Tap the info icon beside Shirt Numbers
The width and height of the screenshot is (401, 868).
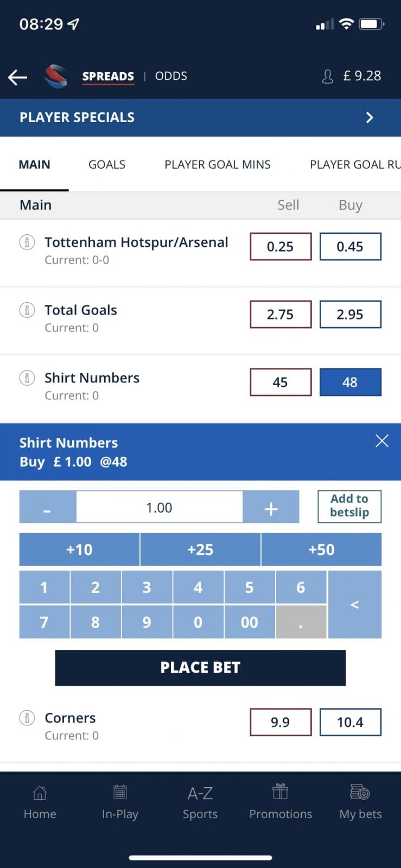click(27, 378)
